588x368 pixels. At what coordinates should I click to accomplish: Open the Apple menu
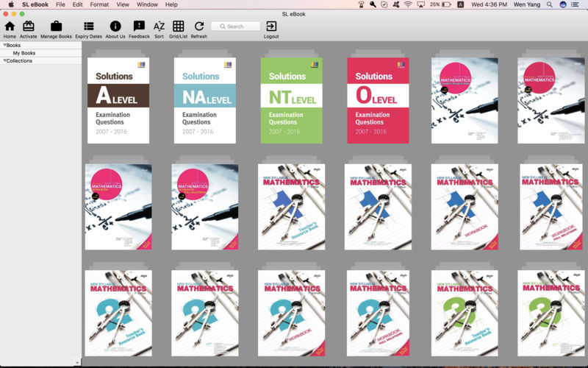click(x=11, y=4)
